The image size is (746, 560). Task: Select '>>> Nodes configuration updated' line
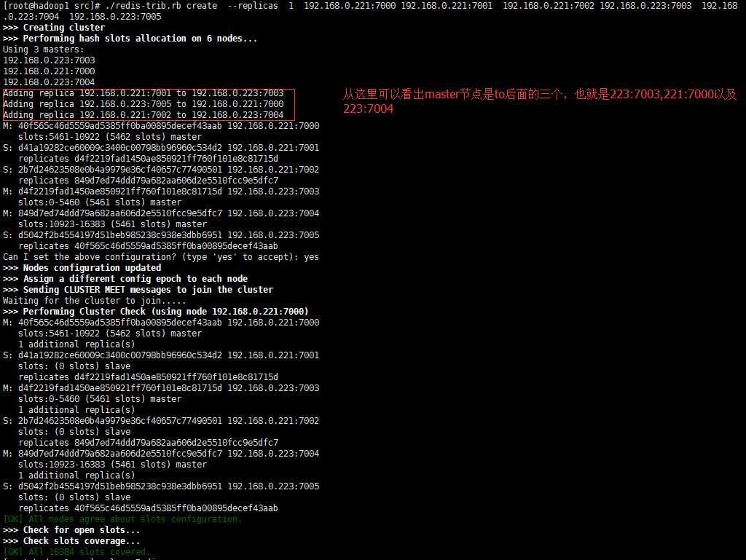click(x=82, y=268)
